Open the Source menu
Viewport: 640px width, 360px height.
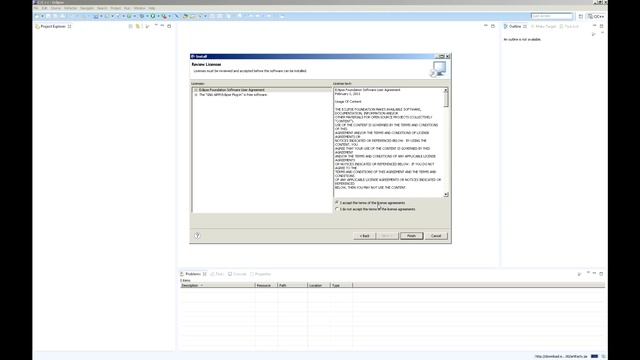(56, 8)
